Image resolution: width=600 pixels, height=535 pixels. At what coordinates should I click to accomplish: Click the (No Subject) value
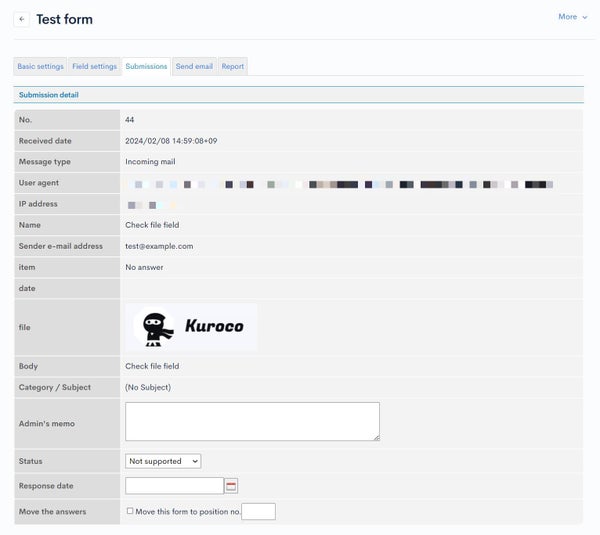click(x=148, y=387)
